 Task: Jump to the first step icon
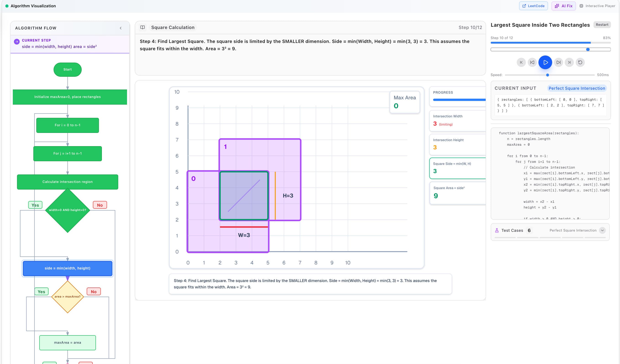click(521, 62)
